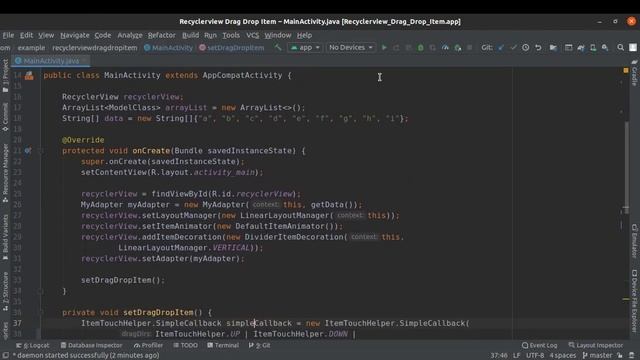Click the recyclerviewdragdropitem breadcrumb
Screen dimensions: 640x360
click(x=95, y=48)
